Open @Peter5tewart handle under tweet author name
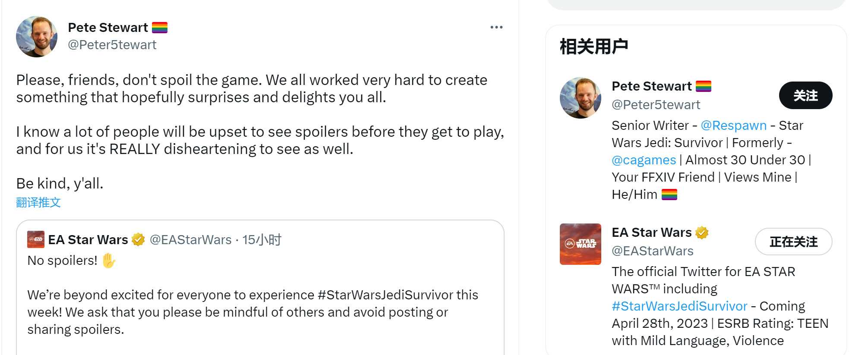 (112, 45)
